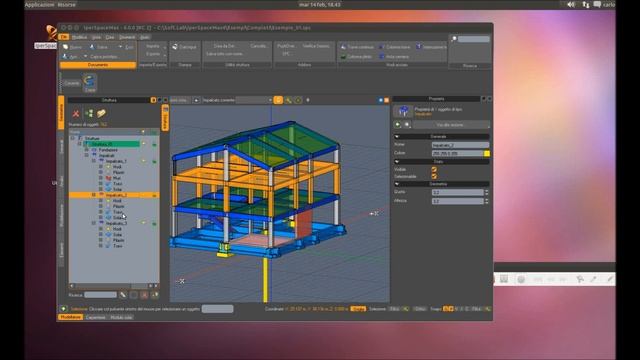Toggle green visibility marker on Impalcato_3 row
The height and width of the screenshot is (360, 640).
point(154,224)
